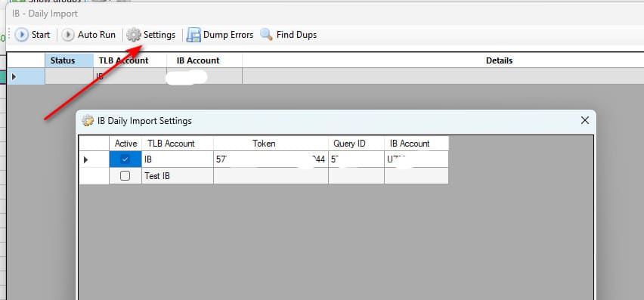Click the Start toolbar label

(x=41, y=35)
